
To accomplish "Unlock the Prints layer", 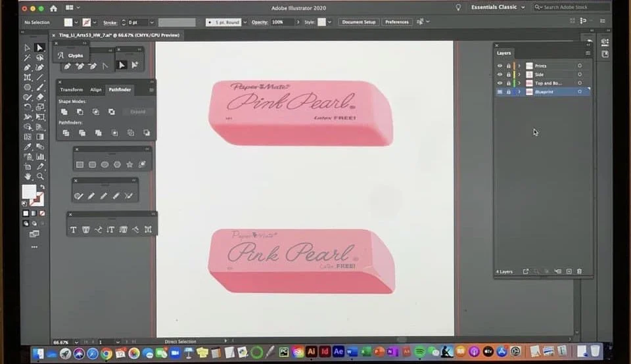I will point(509,66).
